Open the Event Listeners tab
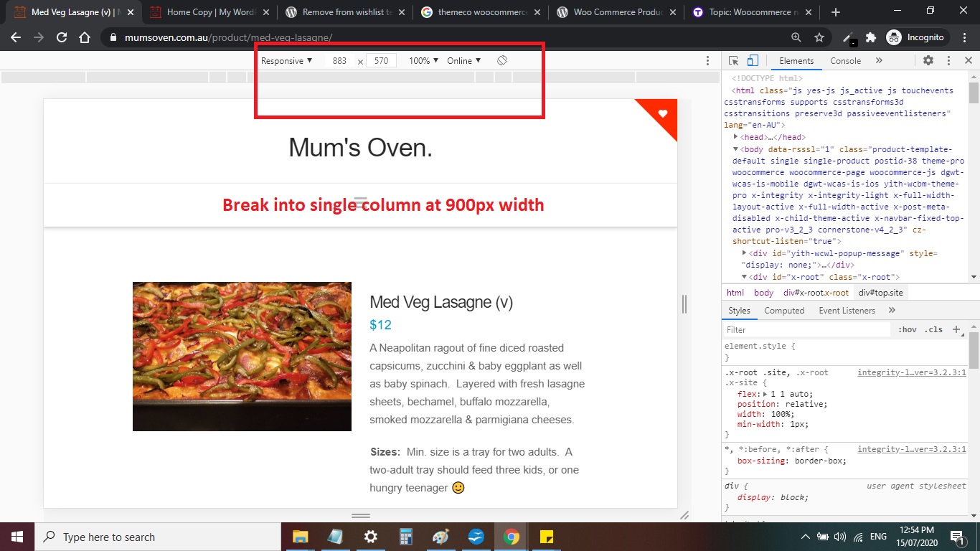The height and width of the screenshot is (551, 980). point(847,311)
